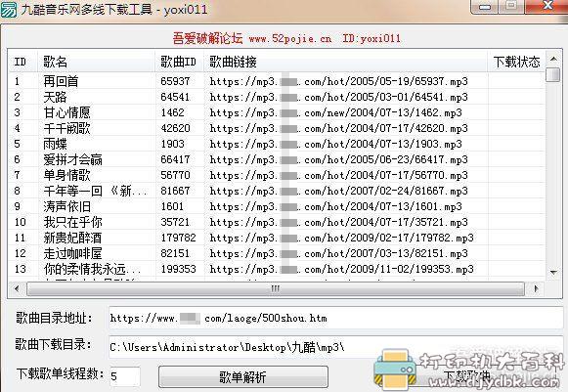Click the vertical scrollbar down arrow
568x392 pixels.
(x=553, y=273)
